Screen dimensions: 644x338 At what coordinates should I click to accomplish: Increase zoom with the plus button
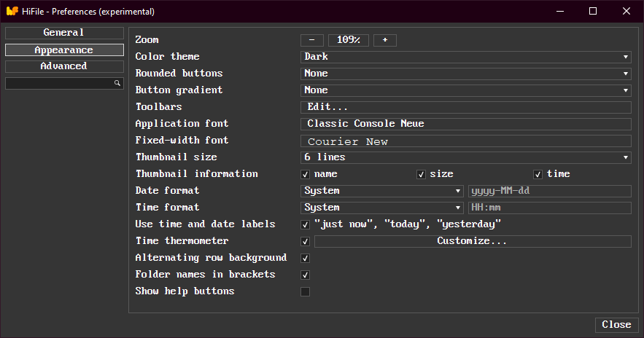384,40
